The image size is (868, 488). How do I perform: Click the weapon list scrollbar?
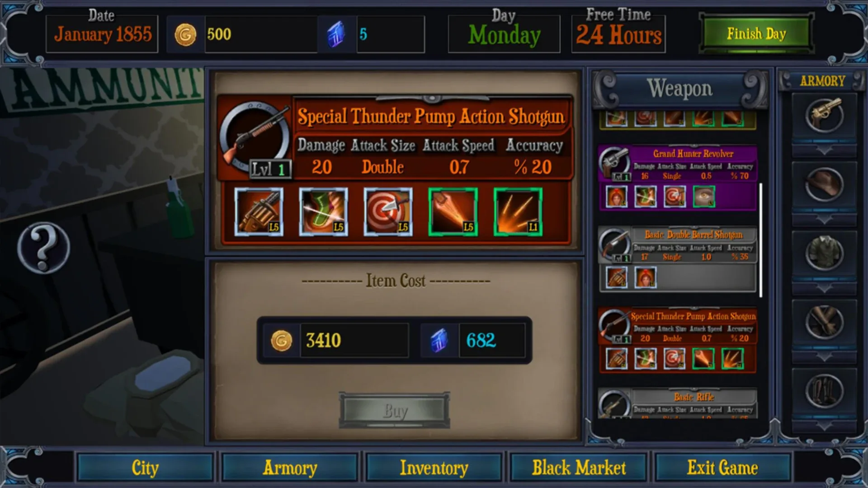[761, 240]
